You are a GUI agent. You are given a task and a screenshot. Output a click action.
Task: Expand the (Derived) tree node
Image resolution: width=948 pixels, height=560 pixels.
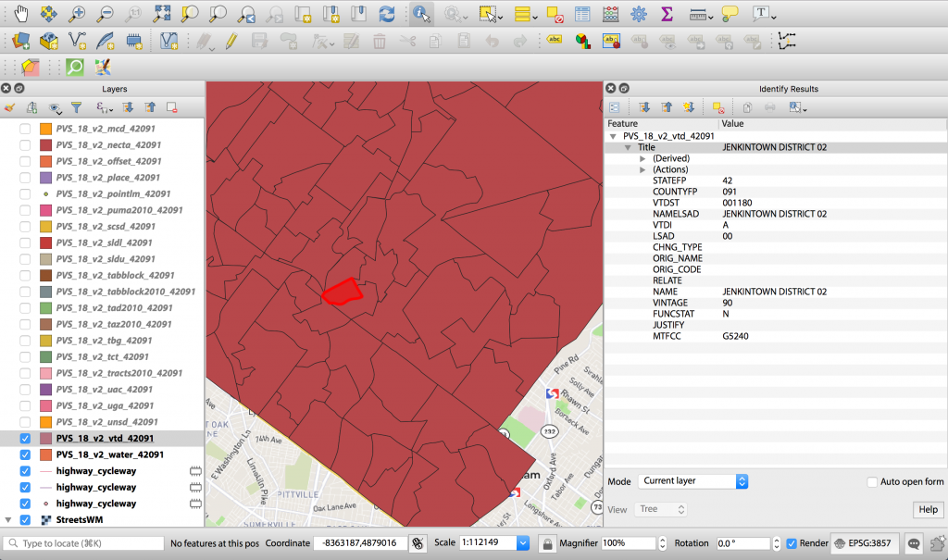(642, 158)
